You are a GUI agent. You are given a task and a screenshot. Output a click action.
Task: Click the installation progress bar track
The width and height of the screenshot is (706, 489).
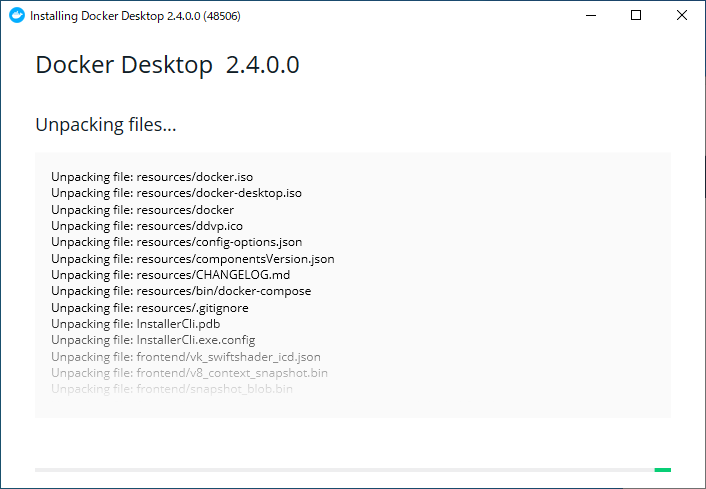click(x=340, y=469)
